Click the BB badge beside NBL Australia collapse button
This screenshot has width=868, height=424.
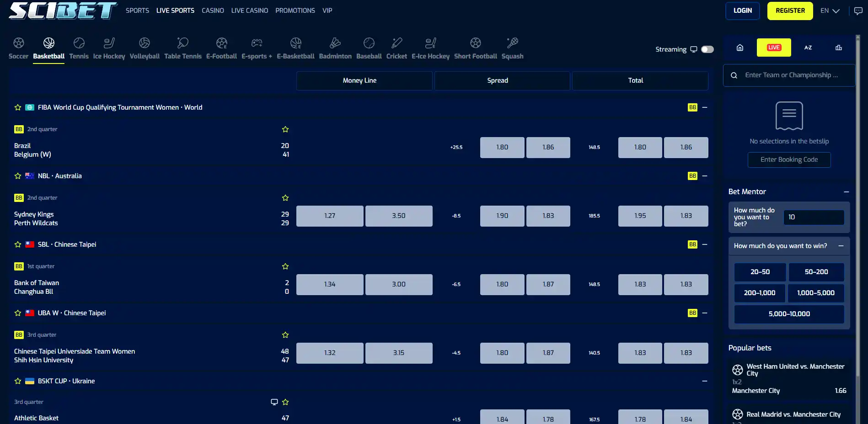point(692,176)
